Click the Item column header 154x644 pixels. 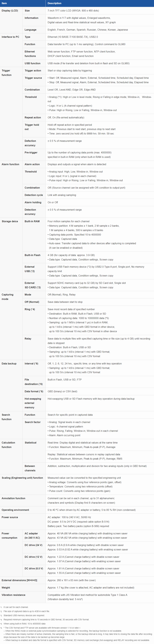4,3
